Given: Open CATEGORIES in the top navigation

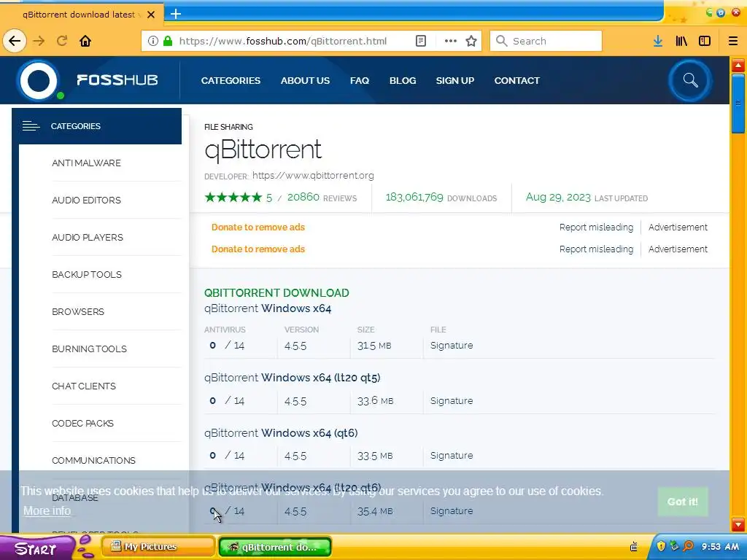Looking at the screenshot, I should click(231, 80).
